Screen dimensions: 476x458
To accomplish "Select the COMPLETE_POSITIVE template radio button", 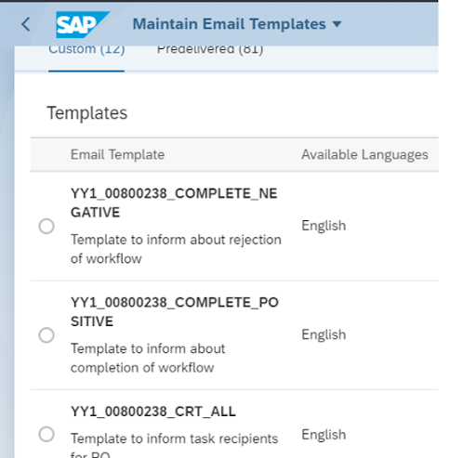I will pyautogui.click(x=46, y=335).
